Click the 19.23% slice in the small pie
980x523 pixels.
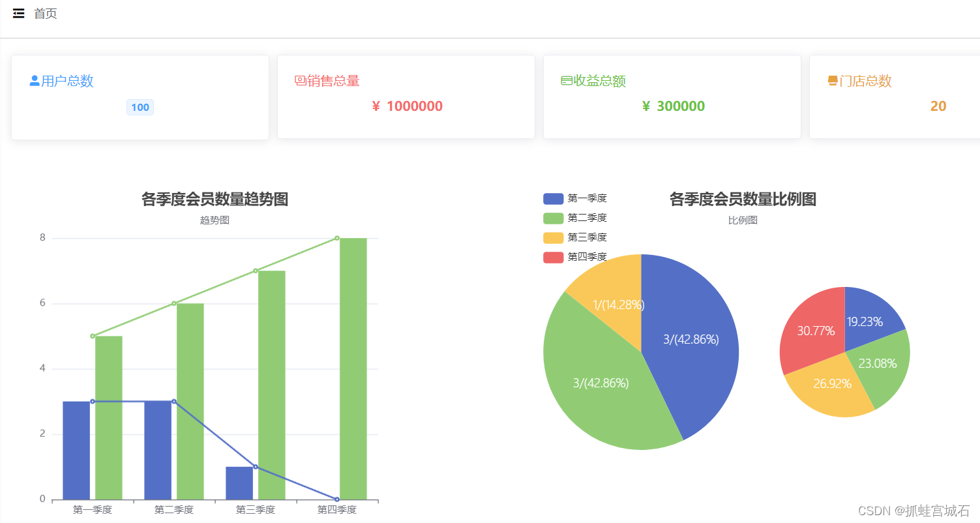click(865, 321)
